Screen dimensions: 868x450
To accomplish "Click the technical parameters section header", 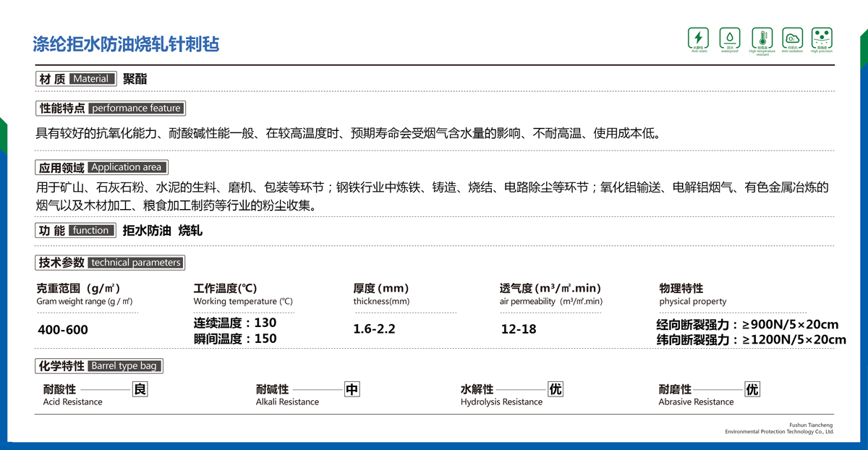I will click(109, 263).
